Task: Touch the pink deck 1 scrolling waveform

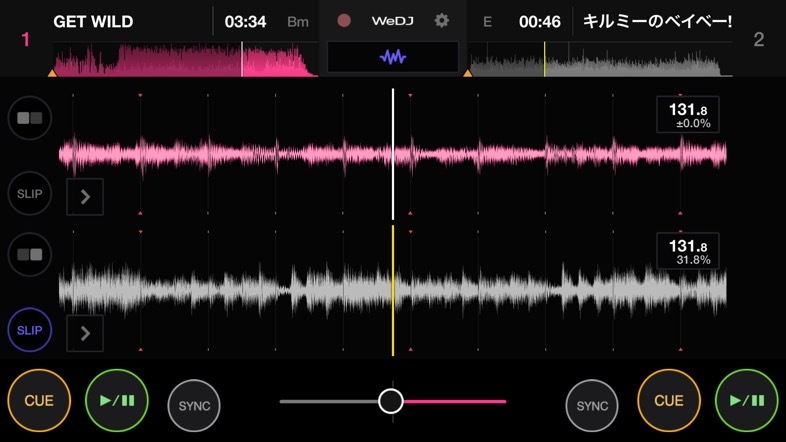Action: [x=392, y=154]
